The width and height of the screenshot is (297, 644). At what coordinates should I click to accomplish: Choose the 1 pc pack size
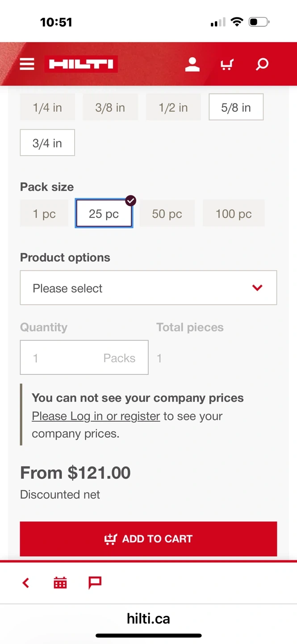(x=44, y=214)
